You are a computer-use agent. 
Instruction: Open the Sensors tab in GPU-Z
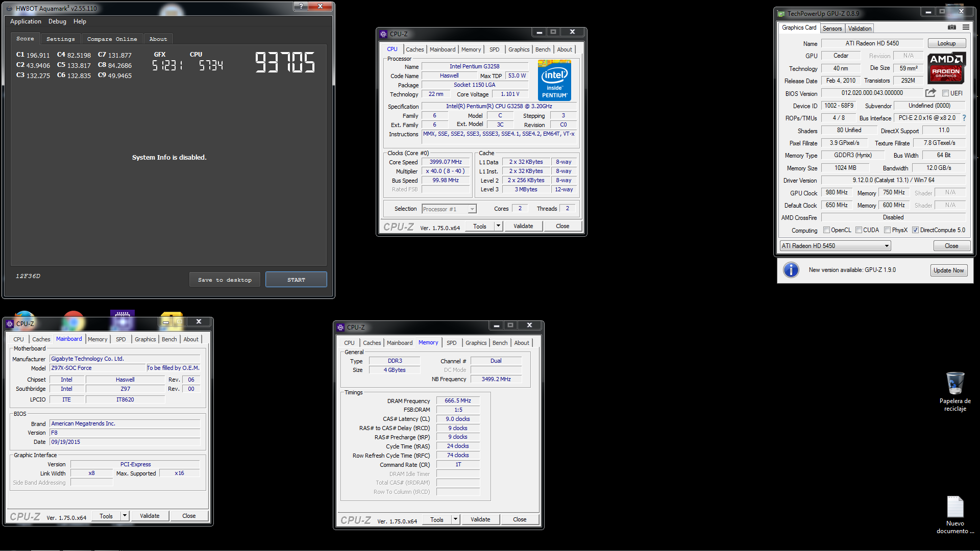(832, 29)
